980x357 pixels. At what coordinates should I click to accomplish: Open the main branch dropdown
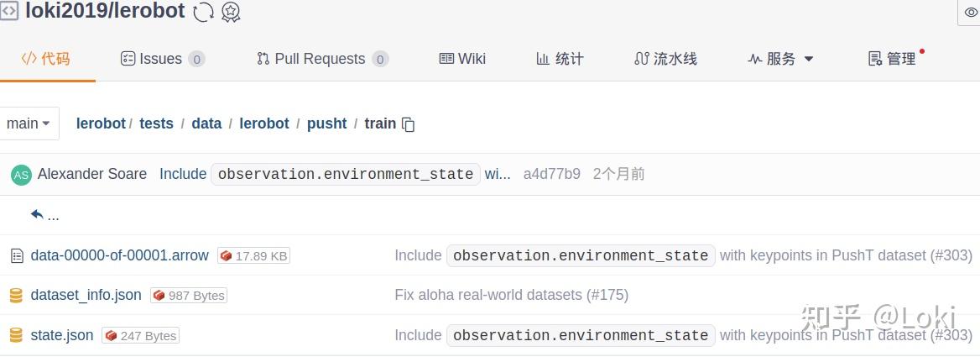[x=29, y=123]
